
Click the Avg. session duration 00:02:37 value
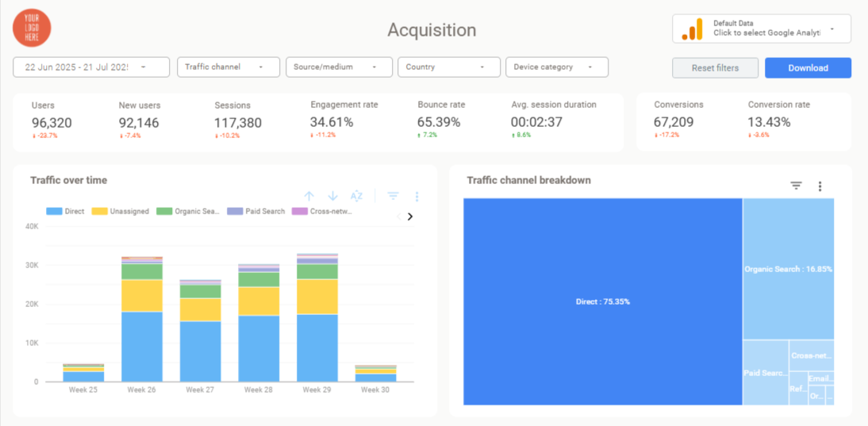pos(536,123)
